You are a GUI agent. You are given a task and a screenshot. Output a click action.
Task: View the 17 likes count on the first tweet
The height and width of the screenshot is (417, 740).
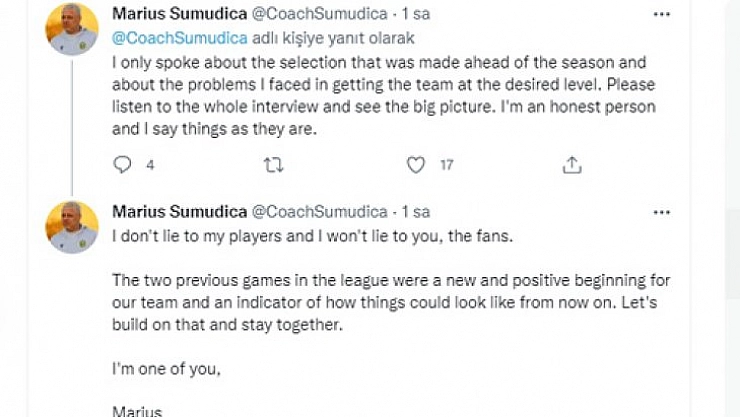[447, 166]
